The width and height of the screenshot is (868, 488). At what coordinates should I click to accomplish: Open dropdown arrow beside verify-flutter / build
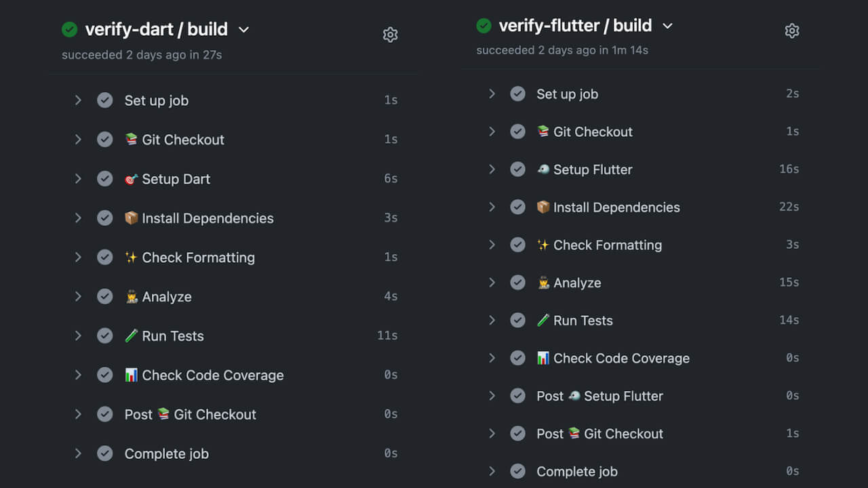coord(667,26)
